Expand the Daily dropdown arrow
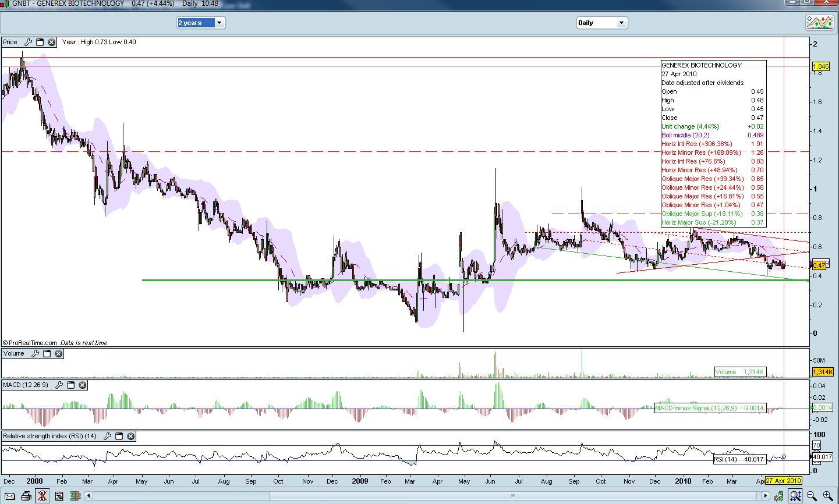Screen dimensions: 839x504 621,23
